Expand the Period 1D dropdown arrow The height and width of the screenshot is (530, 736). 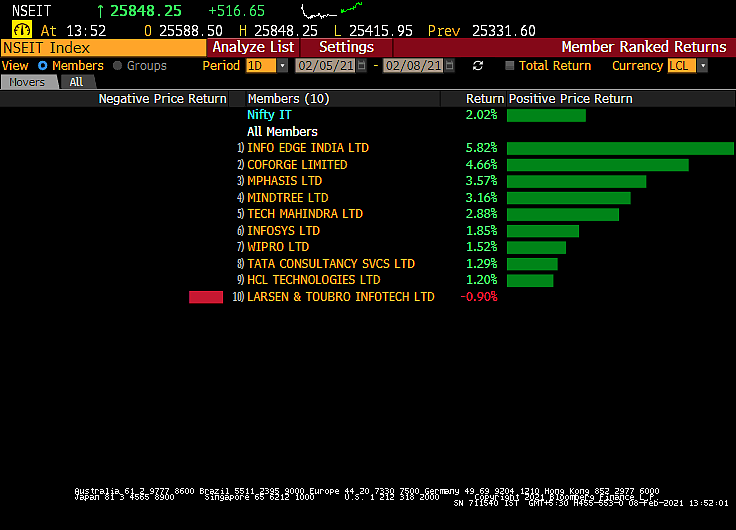282,66
